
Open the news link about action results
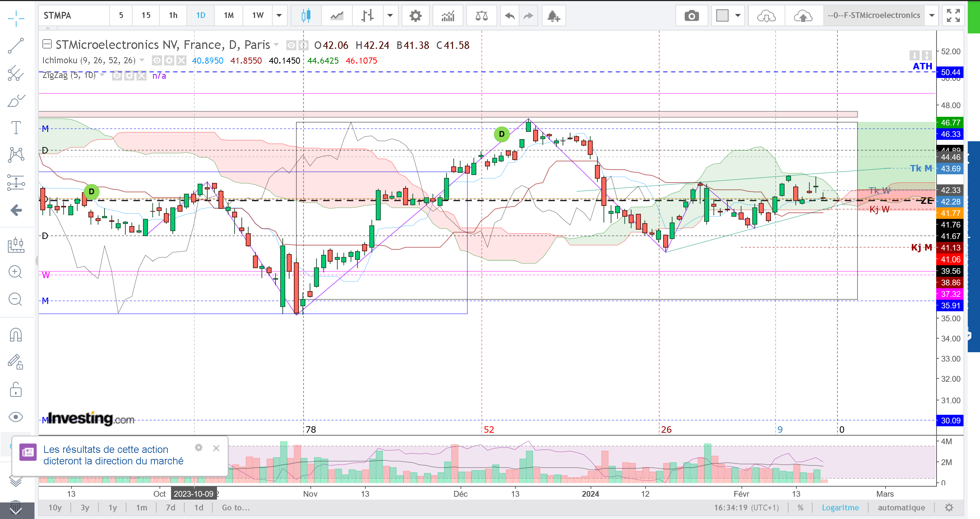pyautogui.click(x=113, y=455)
